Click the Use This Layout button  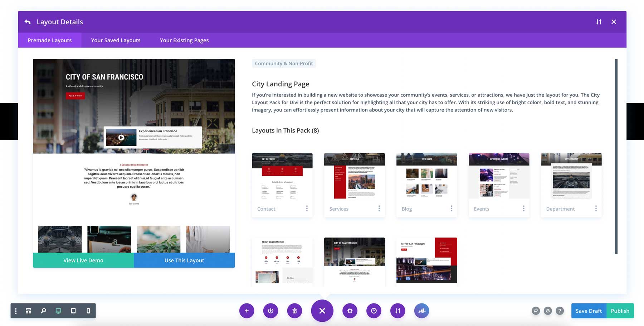[x=184, y=260]
